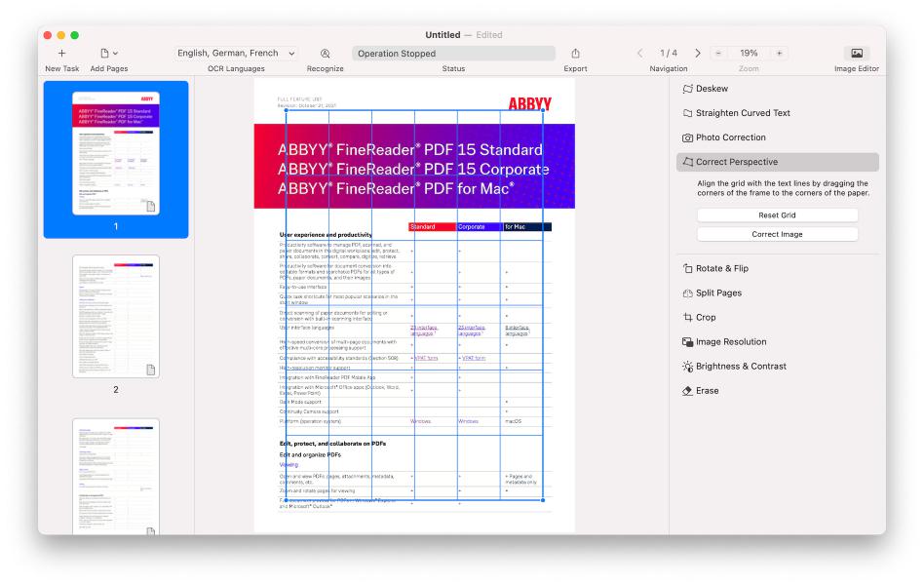Toggle the Image Editor icon
924x585 pixels.
tap(857, 53)
